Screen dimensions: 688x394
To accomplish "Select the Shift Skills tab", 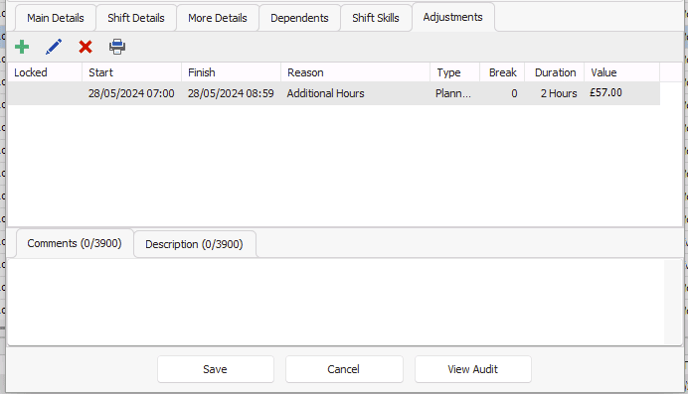I will pyautogui.click(x=376, y=18).
